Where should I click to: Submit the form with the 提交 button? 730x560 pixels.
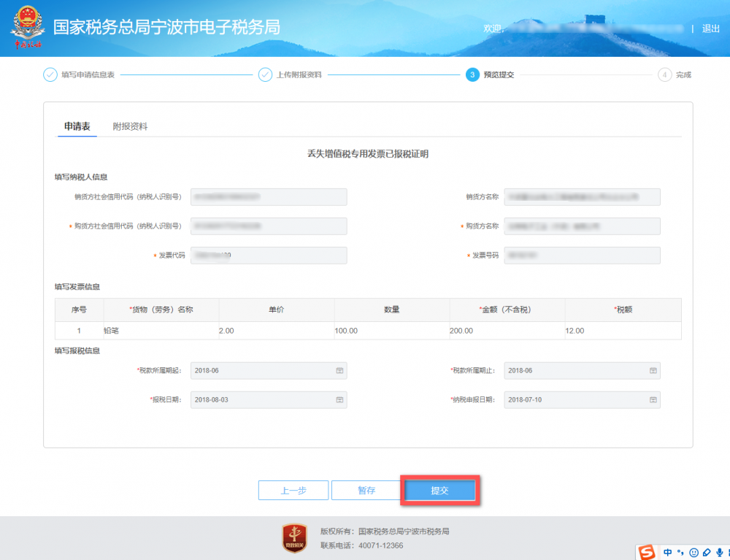click(439, 490)
